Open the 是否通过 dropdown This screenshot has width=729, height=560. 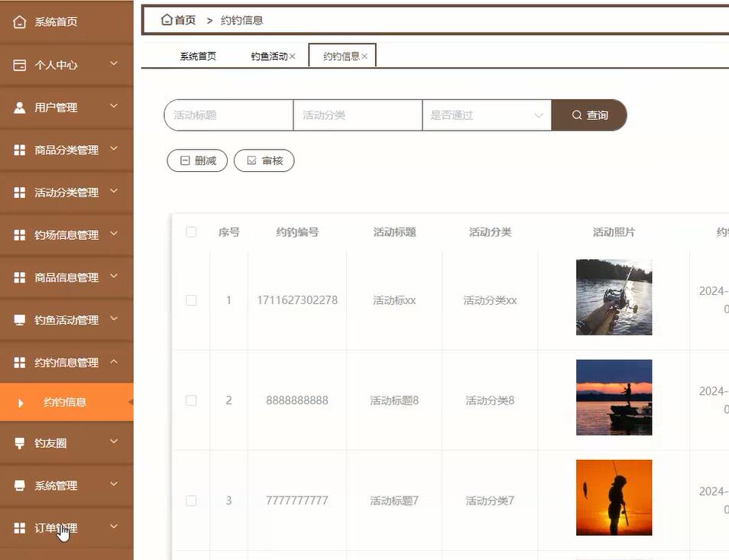(487, 115)
